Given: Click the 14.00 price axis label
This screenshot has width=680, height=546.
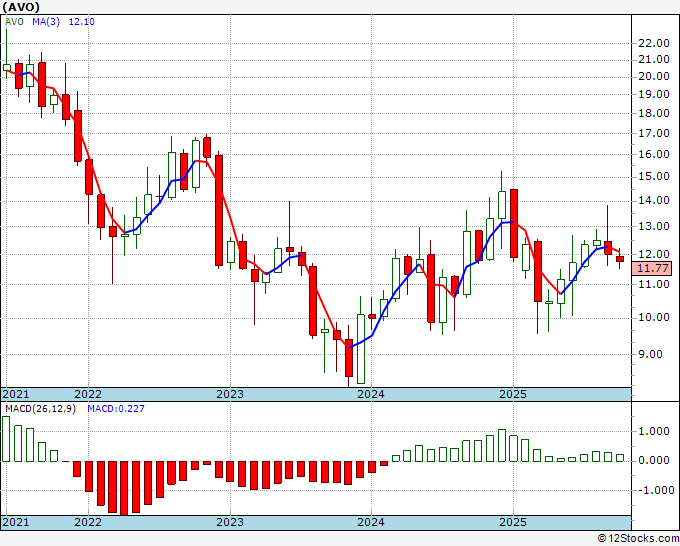Looking at the screenshot, I should click(x=654, y=200).
